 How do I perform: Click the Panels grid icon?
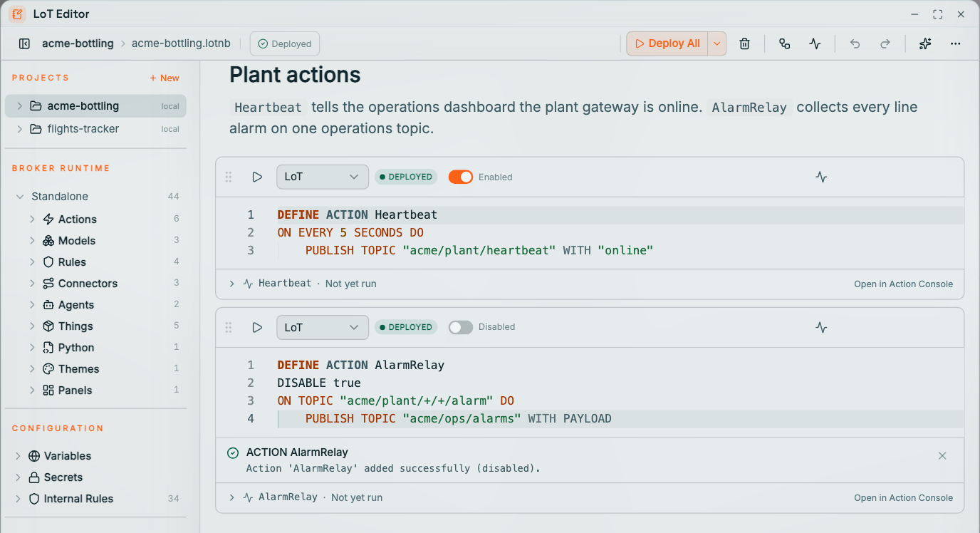48,390
